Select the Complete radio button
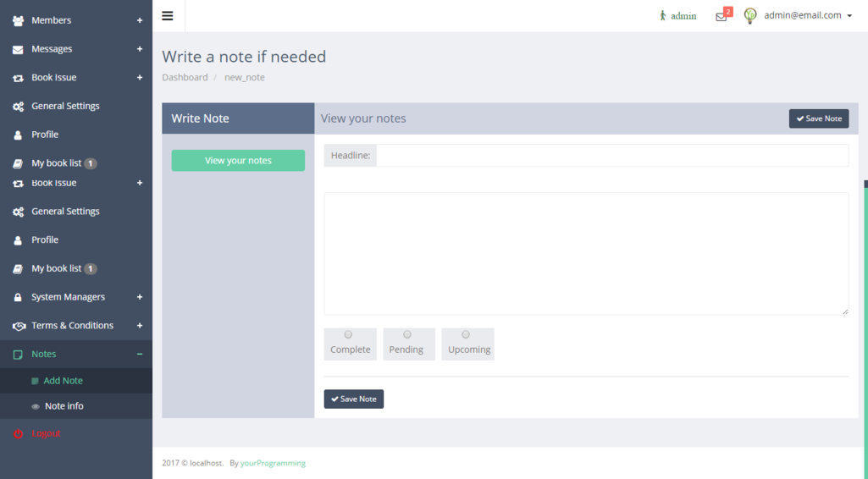The width and height of the screenshot is (868, 479). pos(348,335)
